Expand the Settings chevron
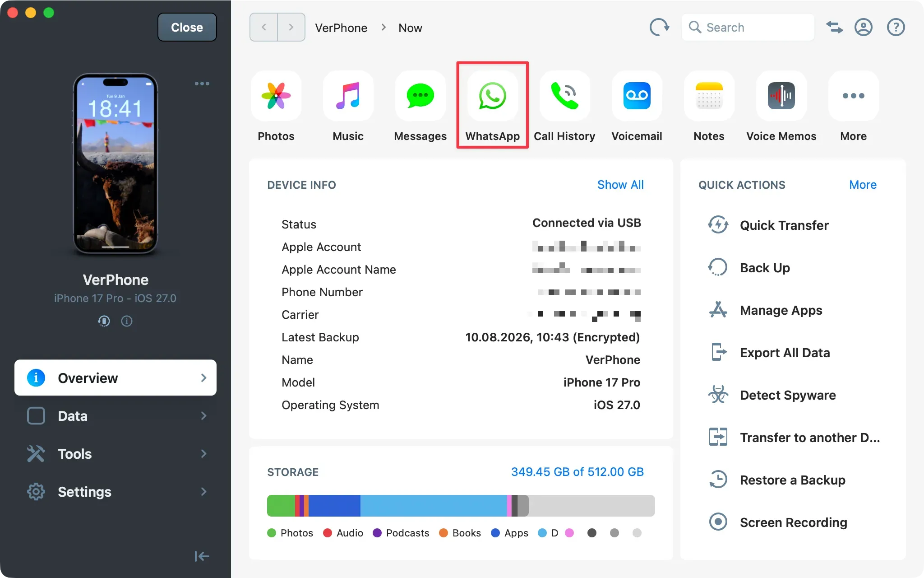 click(204, 491)
